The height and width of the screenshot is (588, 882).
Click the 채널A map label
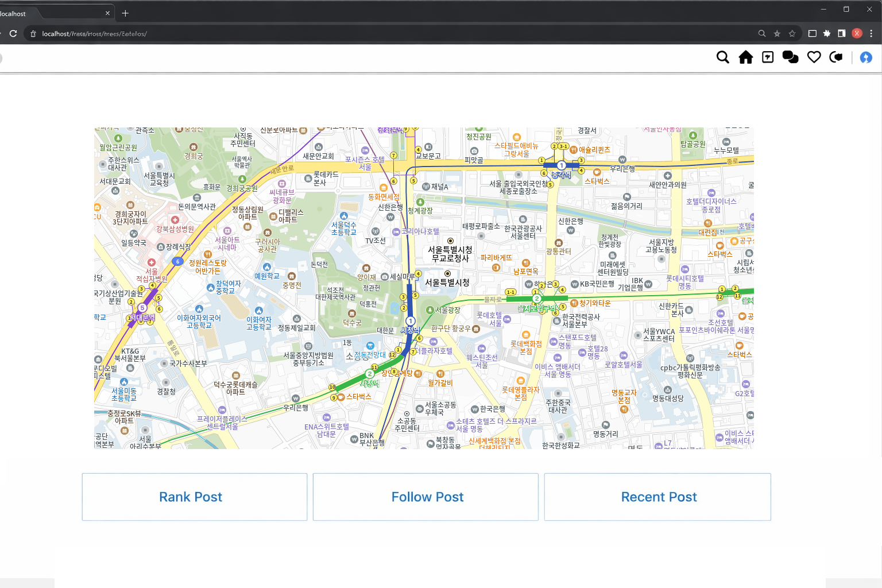[x=440, y=187]
